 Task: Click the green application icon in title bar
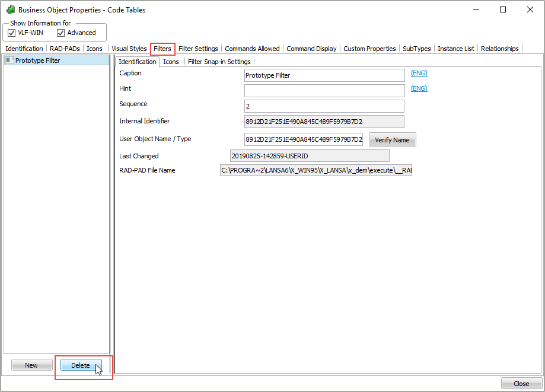tap(11, 9)
